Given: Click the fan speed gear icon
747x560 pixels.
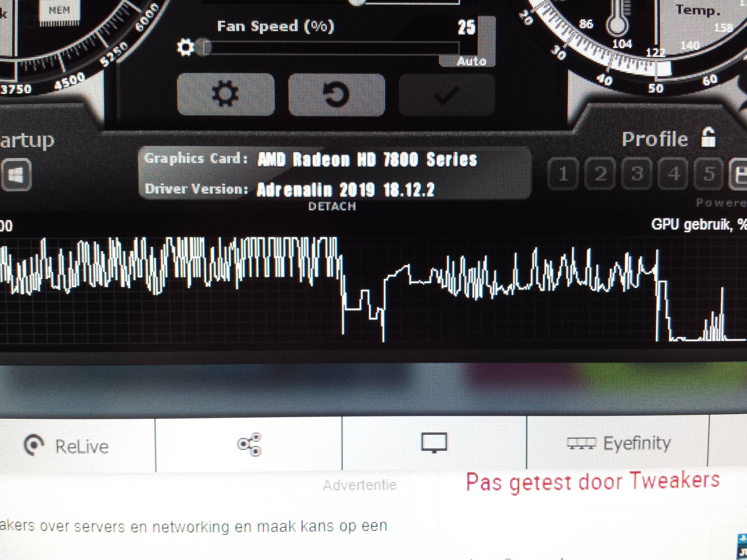Looking at the screenshot, I should [x=185, y=47].
